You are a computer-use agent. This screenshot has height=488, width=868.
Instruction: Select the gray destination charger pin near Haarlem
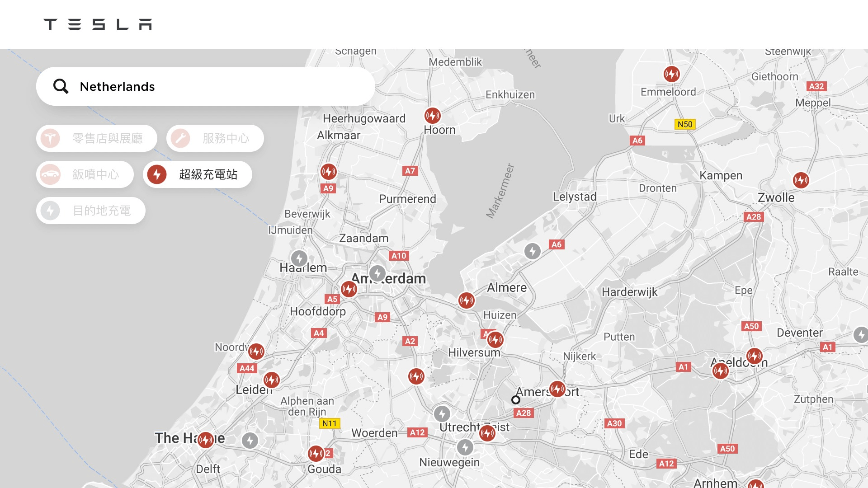(299, 259)
